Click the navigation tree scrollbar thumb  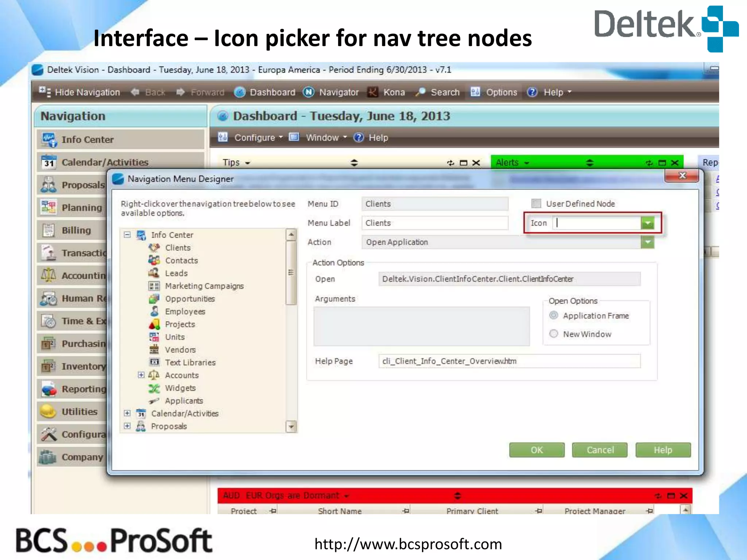tap(291, 272)
